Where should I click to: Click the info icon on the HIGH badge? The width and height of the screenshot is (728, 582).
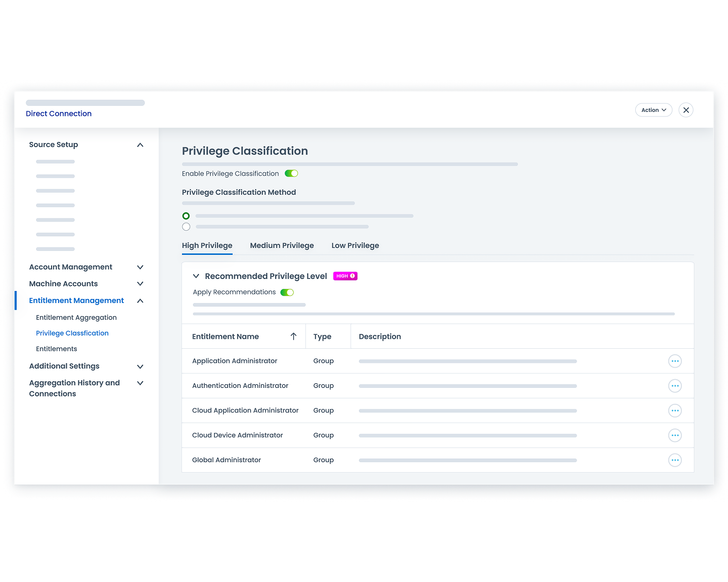352,276
